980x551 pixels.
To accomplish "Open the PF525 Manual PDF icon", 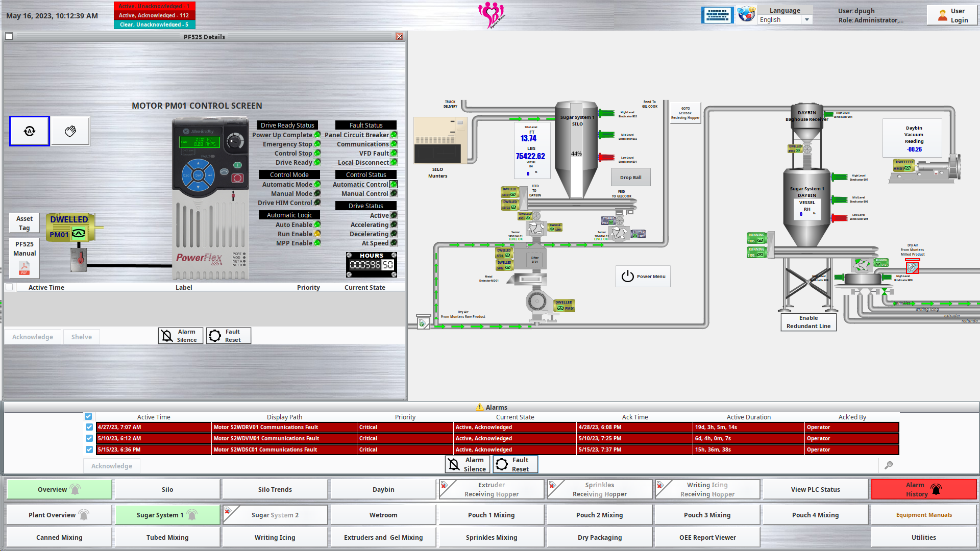I will [x=24, y=267].
